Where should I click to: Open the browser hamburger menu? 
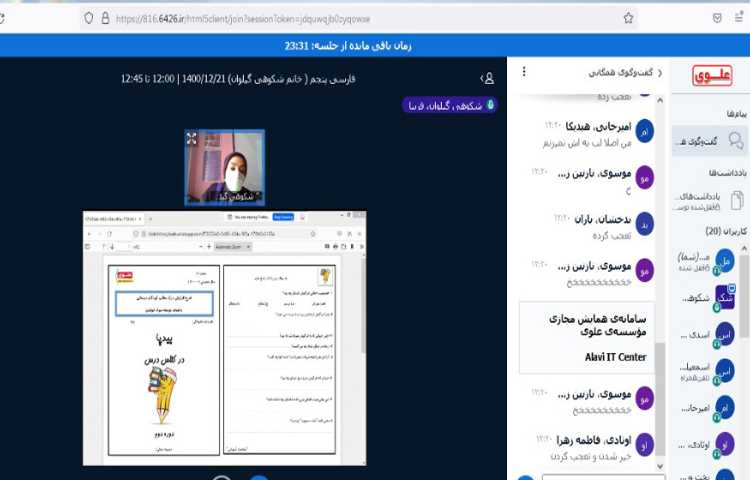pyautogui.click(x=739, y=18)
